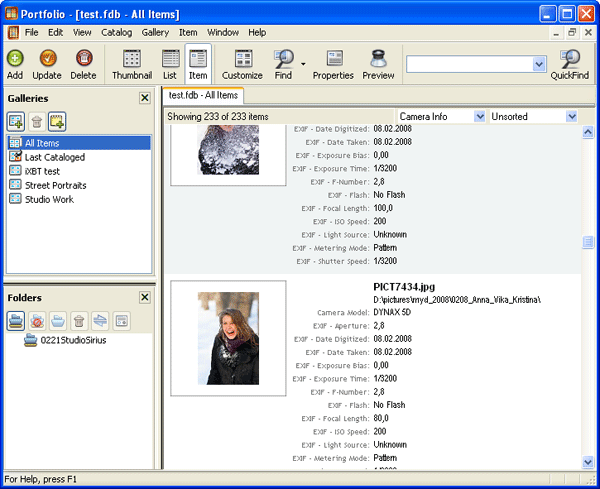Click the PICT7434.jpg file name
The width and height of the screenshot is (600, 489).
(x=404, y=287)
